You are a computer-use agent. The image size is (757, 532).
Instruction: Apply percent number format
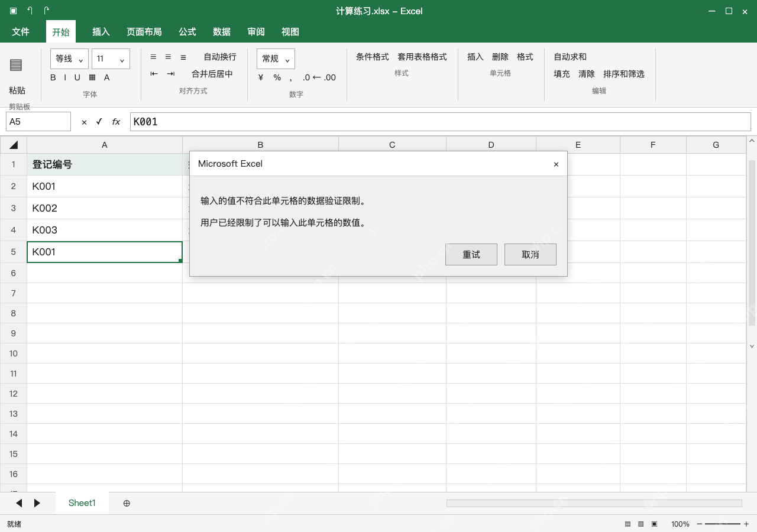coord(277,77)
